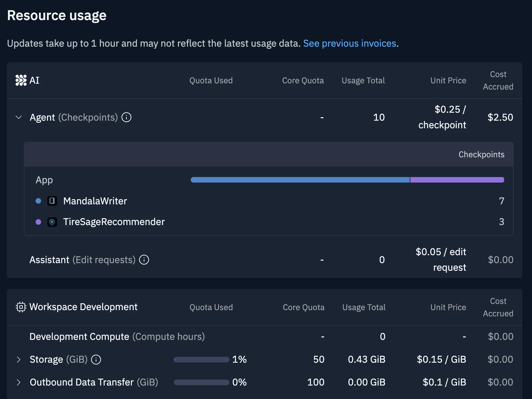
Task: Click the purple TireSageRecommender legend dot
Action: coord(38,222)
